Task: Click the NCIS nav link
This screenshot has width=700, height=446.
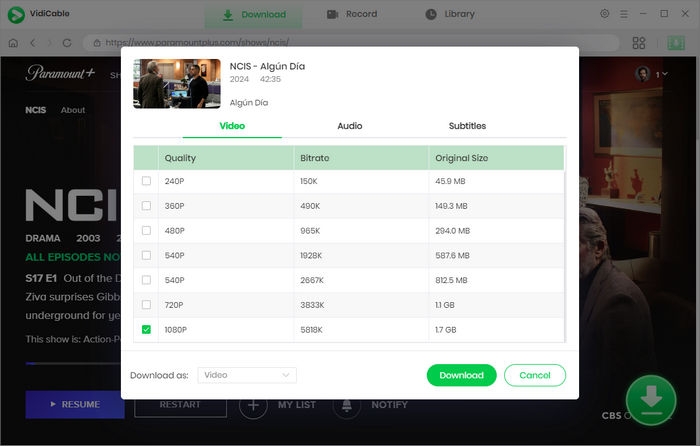Action: pyautogui.click(x=36, y=110)
